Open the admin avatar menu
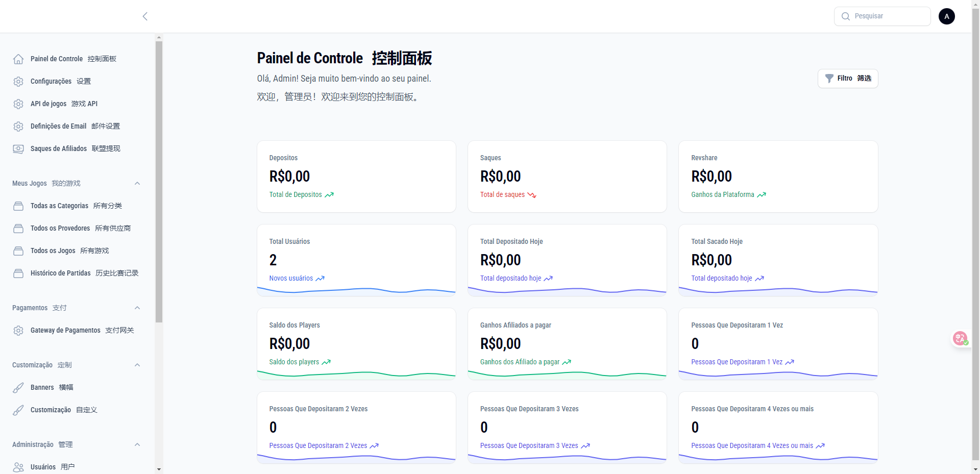The width and height of the screenshot is (980, 474). pos(947,16)
